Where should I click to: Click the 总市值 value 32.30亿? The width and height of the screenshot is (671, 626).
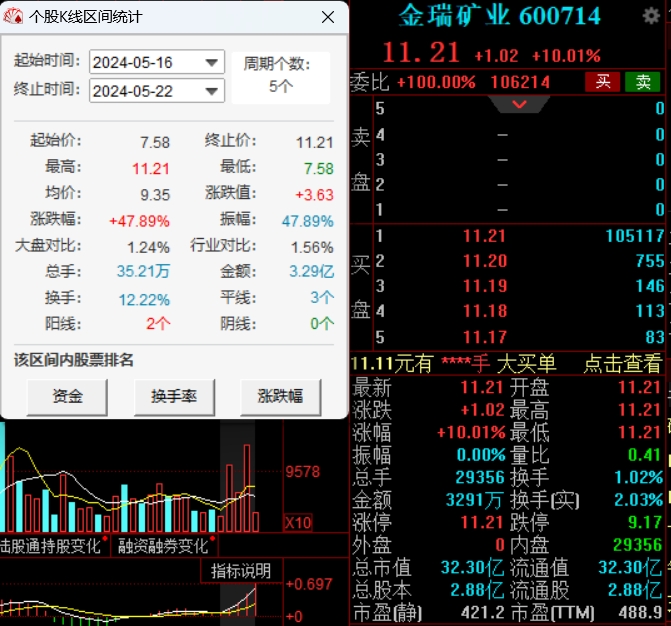click(x=472, y=568)
